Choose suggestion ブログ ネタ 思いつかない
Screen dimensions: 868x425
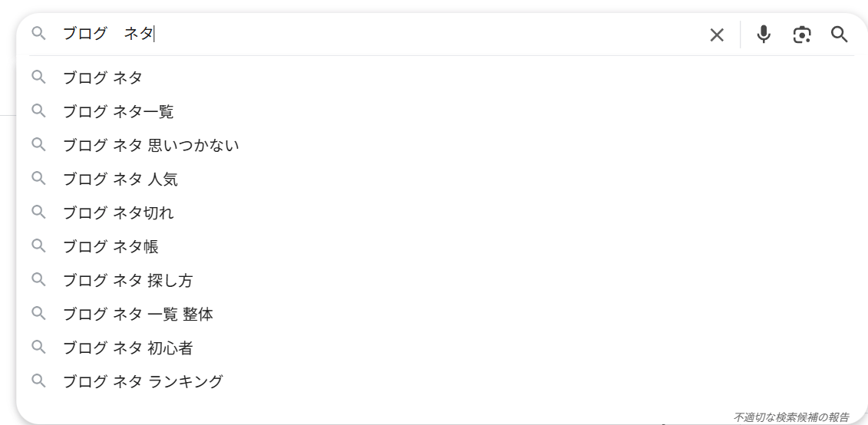click(435, 145)
